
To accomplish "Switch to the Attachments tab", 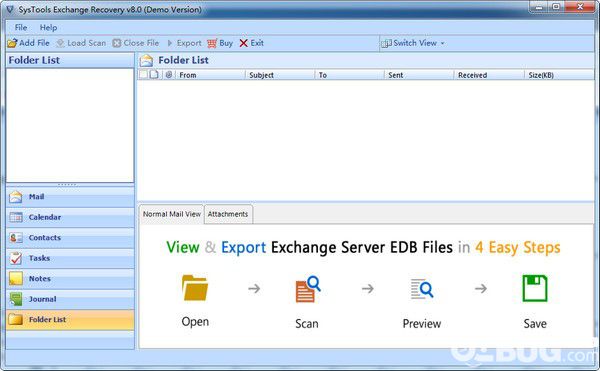I will point(228,214).
